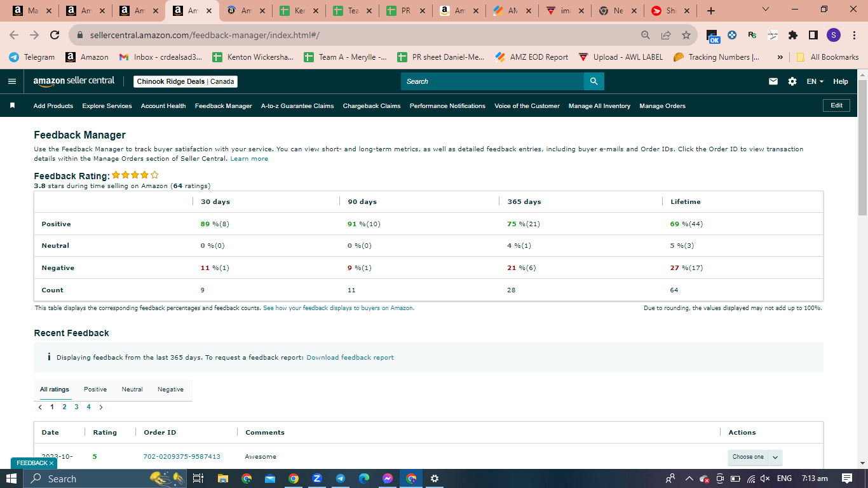
Task: Open Microsoft Edge from the taskbar
Action: point(364,478)
